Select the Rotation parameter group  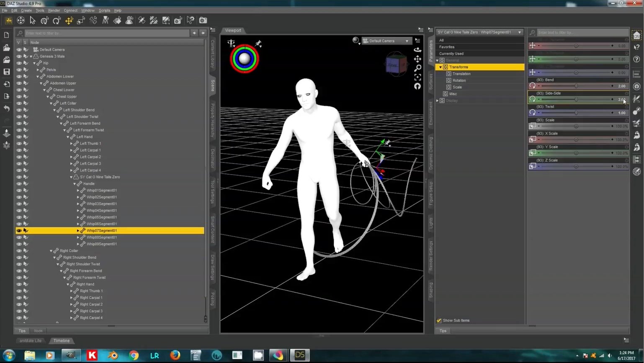(459, 80)
